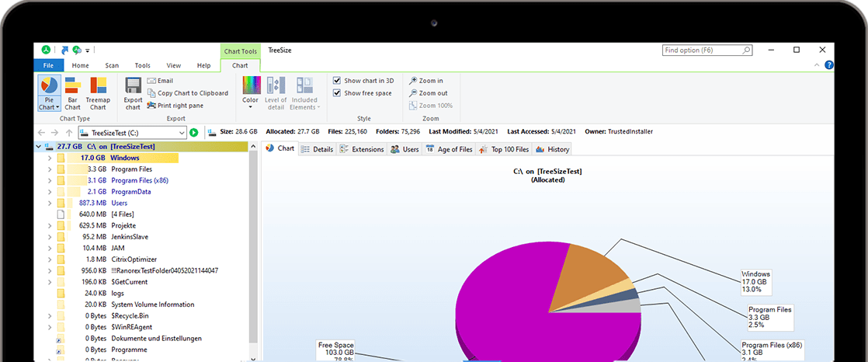The image size is (868, 362).
Task: Open the TreeSizeTest (C:) drive combo box
Action: 132,132
